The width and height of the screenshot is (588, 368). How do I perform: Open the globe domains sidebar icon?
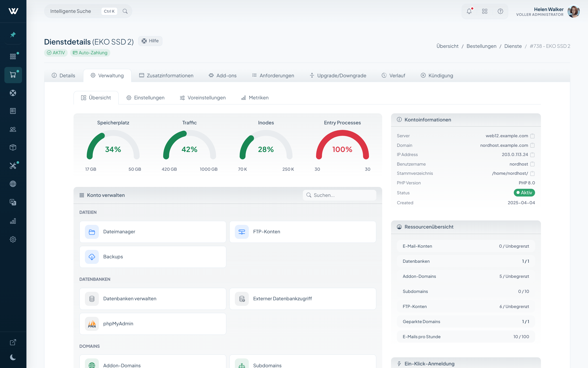13,184
